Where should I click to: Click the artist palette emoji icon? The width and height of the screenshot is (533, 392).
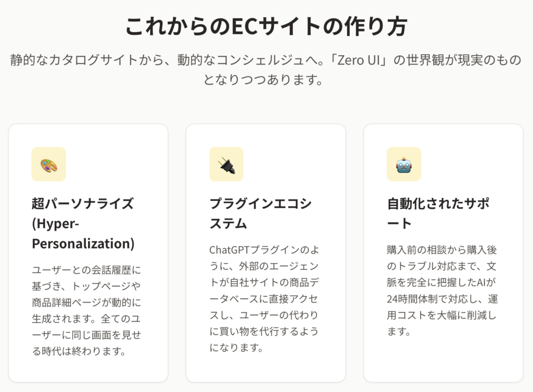coord(49,165)
